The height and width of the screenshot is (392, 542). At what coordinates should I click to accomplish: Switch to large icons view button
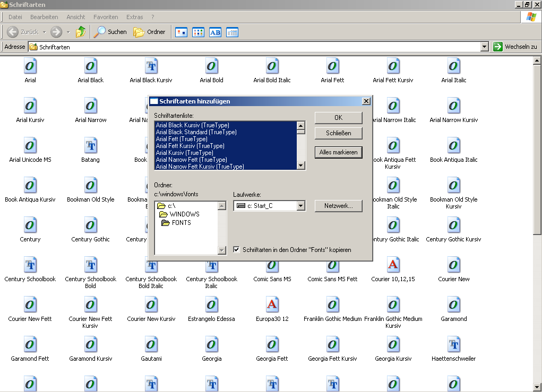click(x=181, y=32)
